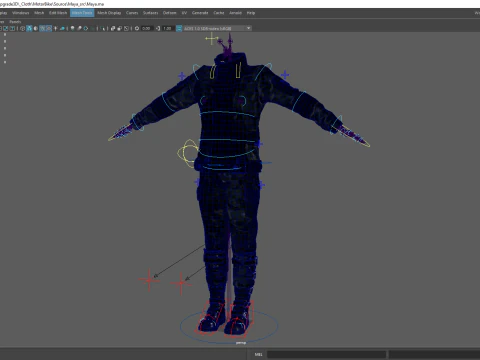Select the yellow cross head control
Screen dimensions: 480x360
pyautogui.click(x=211, y=39)
